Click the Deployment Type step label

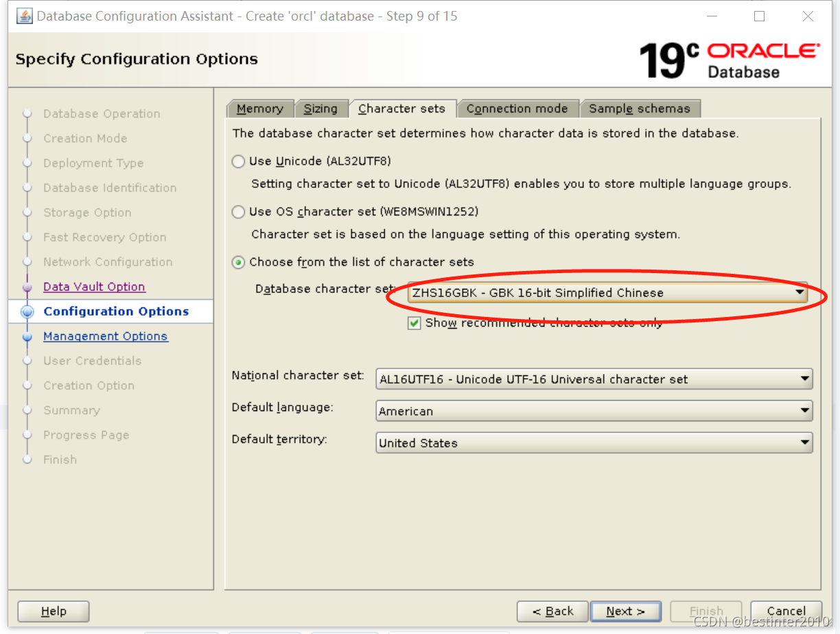[x=93, y=163]
